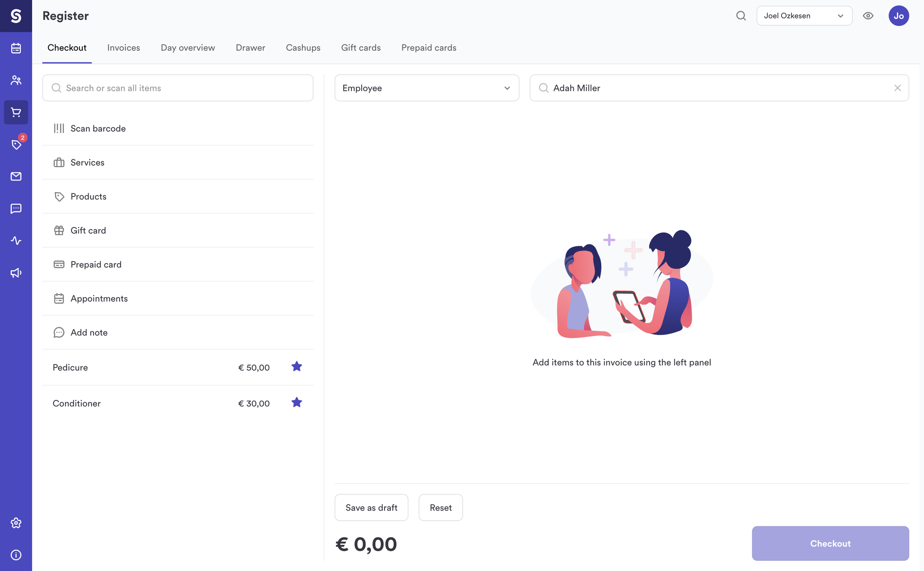The image size is (924, 571).
Task: Open settings gear in sidebar
Action: (x=16, y=523)
